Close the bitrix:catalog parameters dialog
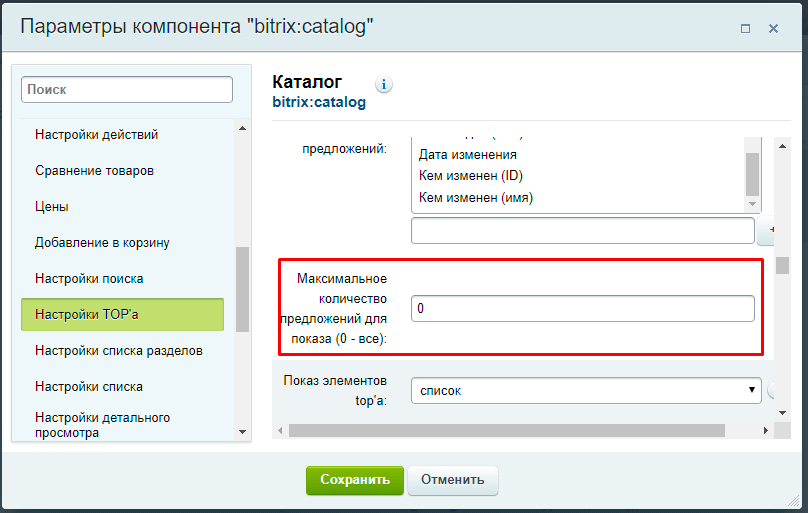The width and height of the screenshot is (808, 513). coord(773,29)
